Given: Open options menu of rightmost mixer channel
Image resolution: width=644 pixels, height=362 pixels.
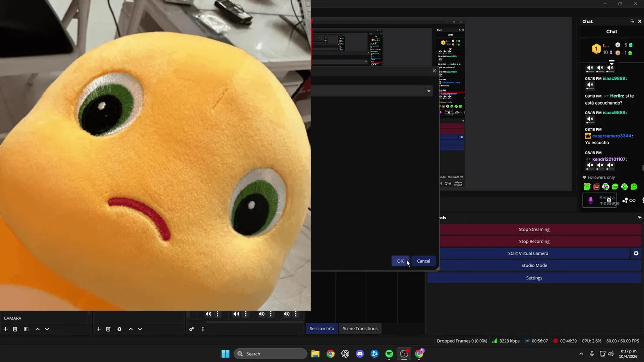Looking at the screenshot, I should [x=296, y=314].
